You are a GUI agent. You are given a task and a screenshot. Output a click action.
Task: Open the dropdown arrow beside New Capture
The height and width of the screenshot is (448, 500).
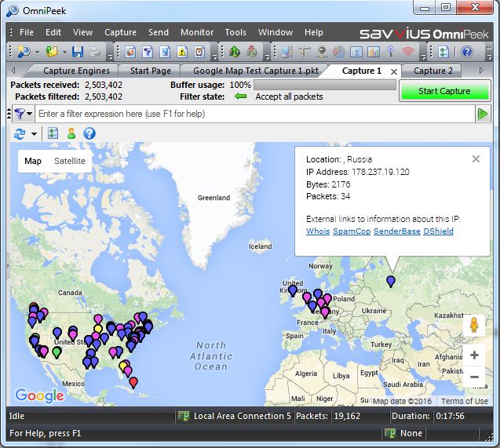(x=38, y=52)
